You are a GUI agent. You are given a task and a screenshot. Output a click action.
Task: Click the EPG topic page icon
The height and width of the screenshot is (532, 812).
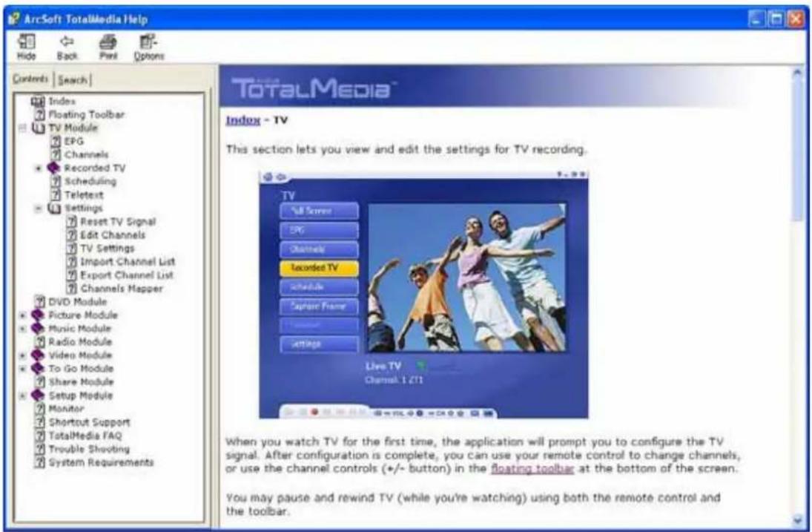click(56, 142)
